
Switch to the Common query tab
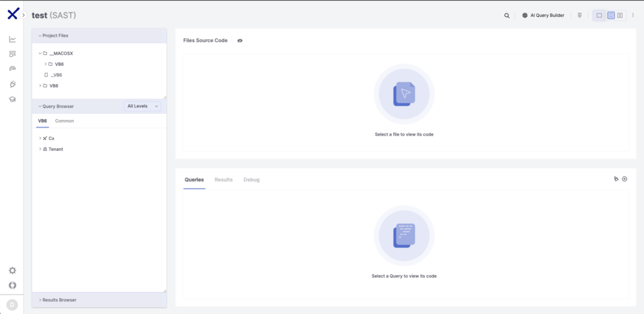[x=65, y=121]
